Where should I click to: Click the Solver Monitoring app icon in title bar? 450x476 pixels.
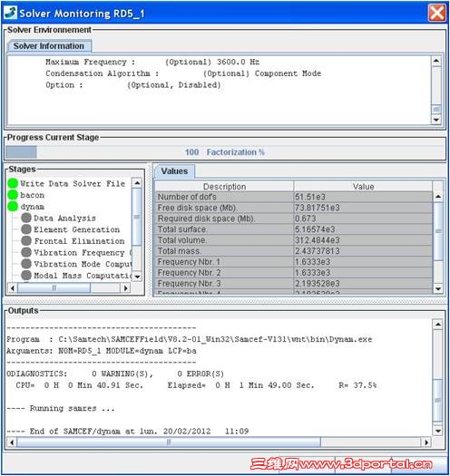(10, 13)
